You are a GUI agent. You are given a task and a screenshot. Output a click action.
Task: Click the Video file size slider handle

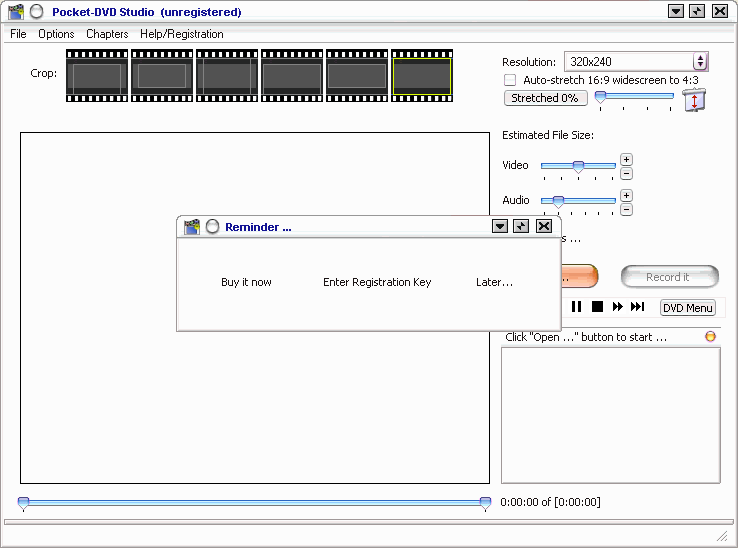coord(578,167)
